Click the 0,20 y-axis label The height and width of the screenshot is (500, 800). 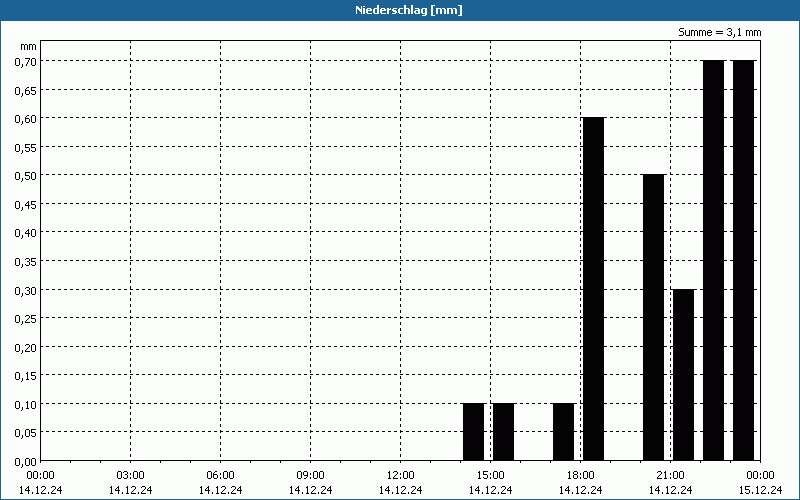click(25, 347)
